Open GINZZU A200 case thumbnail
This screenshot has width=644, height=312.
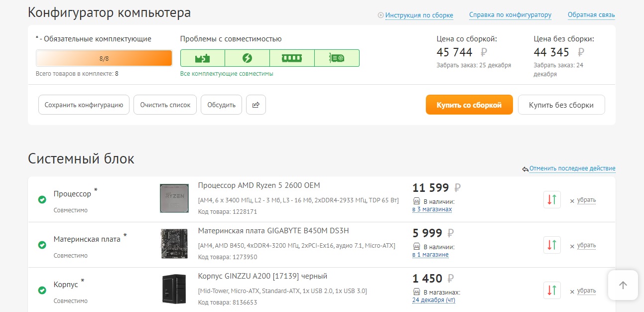pyautogui.click(x=174, y=289)
